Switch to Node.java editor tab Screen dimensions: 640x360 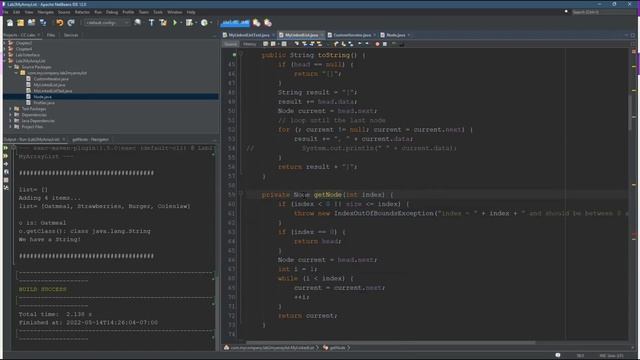pos(396,35)
